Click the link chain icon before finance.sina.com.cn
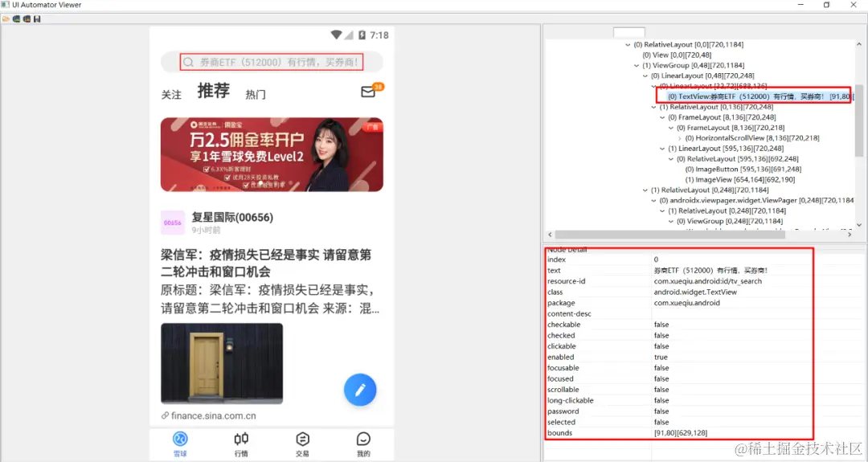The width and height of the screenshot is (868, 462). pos(165,415)
